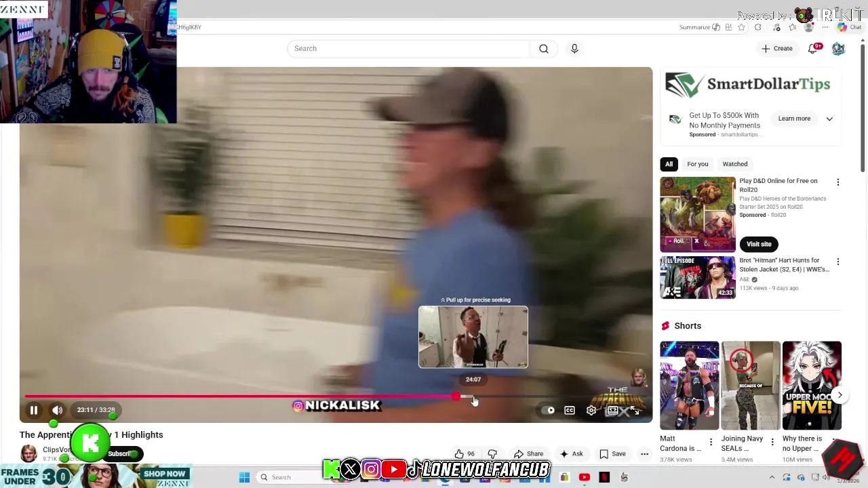
Task: Open YouTube app in taskbar
Action: pyautogui.click(x=585, y=477)
